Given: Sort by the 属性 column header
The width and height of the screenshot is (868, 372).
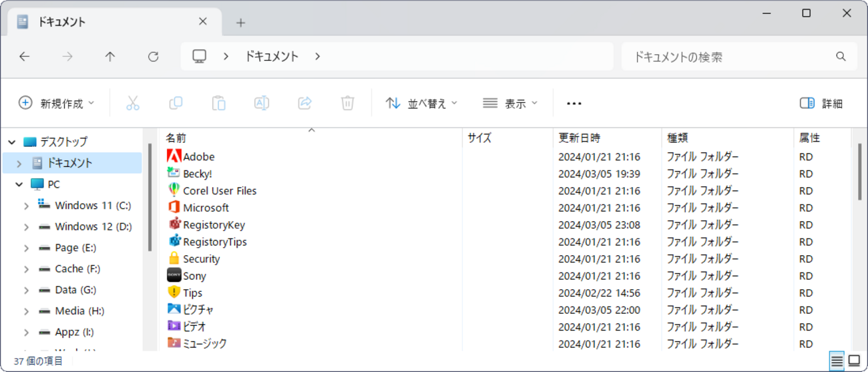Looking at the screenshot, I should coord(822,138).
